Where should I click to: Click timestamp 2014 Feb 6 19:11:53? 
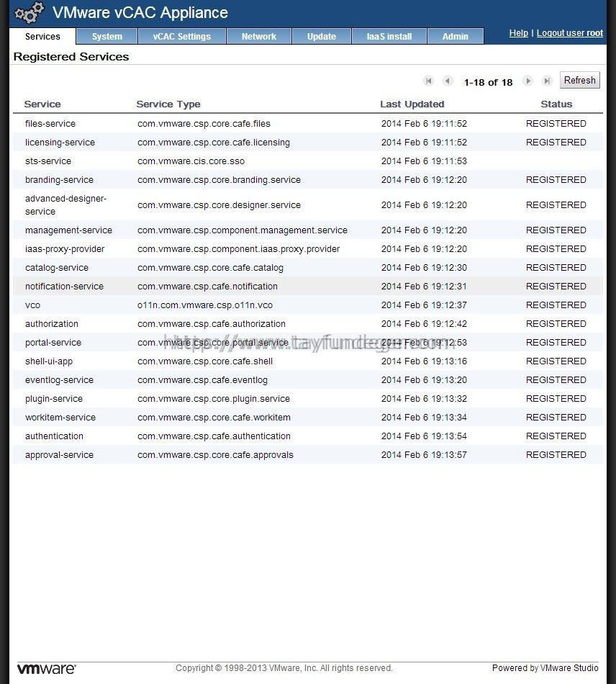424,161
